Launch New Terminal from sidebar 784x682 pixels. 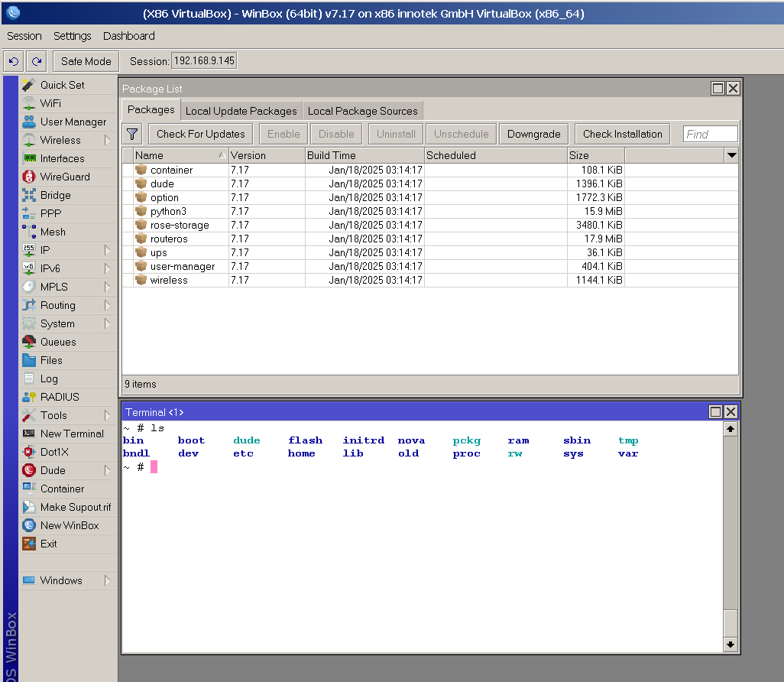[68, 434]
